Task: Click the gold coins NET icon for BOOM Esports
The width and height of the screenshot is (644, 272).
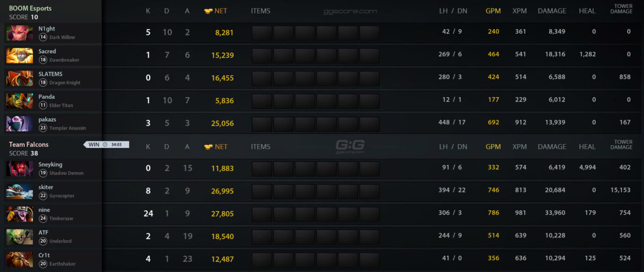Action: [208, 11]
